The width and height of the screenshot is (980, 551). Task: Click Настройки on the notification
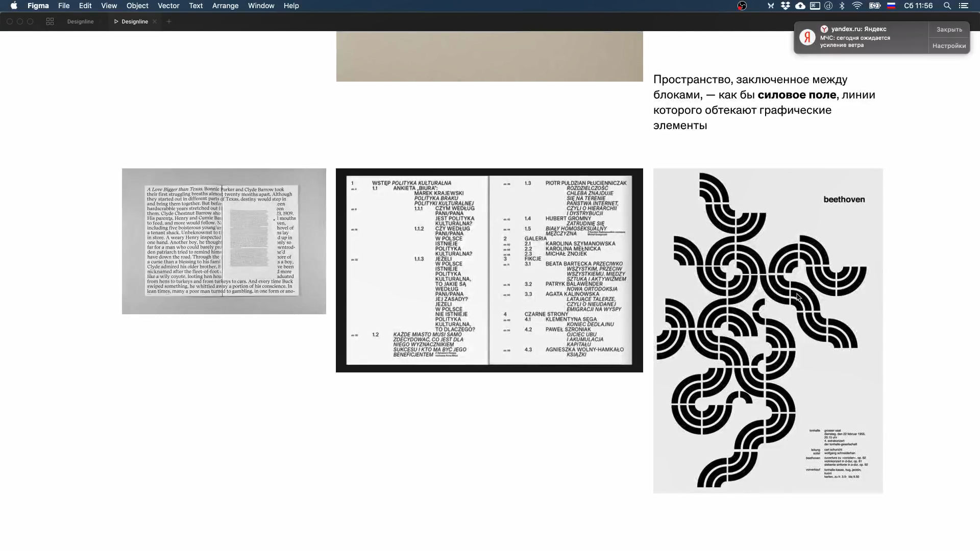pos(949,46)
